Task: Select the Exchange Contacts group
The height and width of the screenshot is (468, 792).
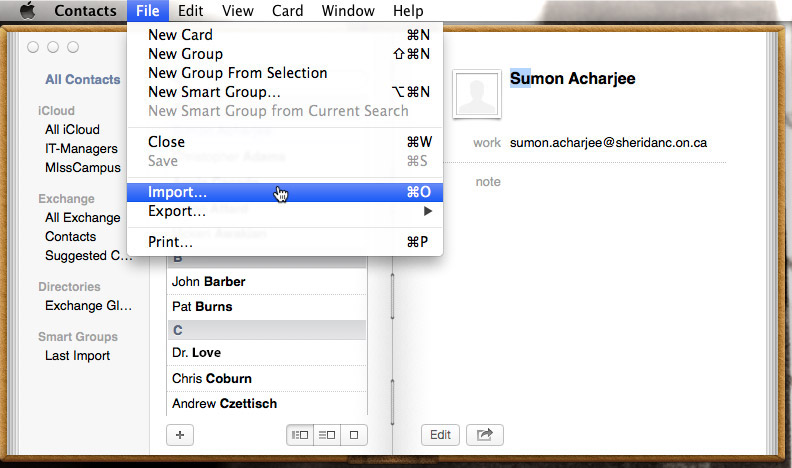Action: tap(71, 237)
